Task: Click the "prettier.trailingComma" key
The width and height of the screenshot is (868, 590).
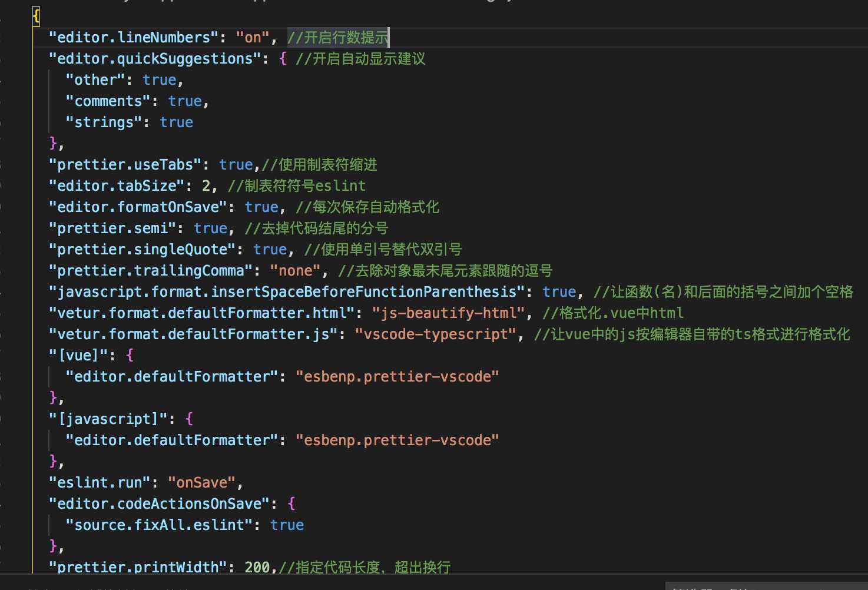Action: (151, 271)
